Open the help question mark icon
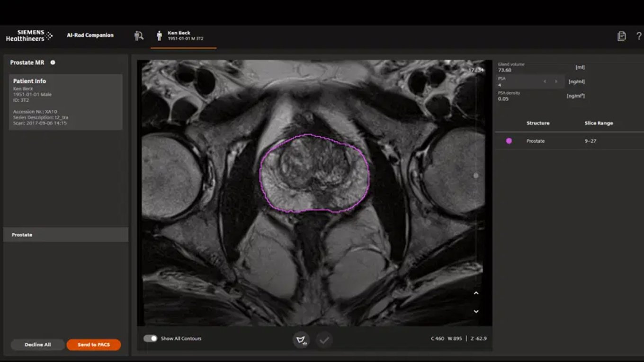644x362 pixels. coord(638,35)
